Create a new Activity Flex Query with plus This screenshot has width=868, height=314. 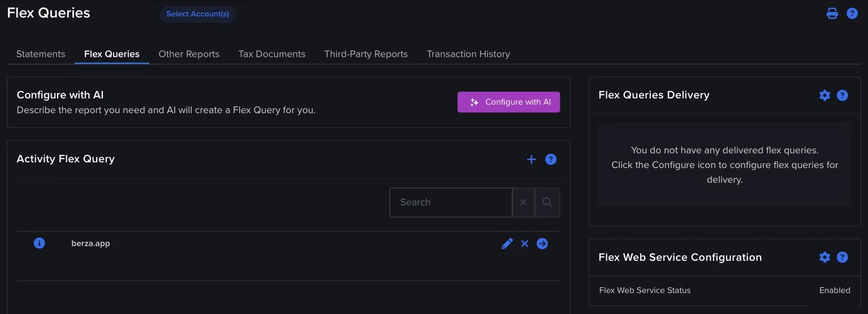531,160
